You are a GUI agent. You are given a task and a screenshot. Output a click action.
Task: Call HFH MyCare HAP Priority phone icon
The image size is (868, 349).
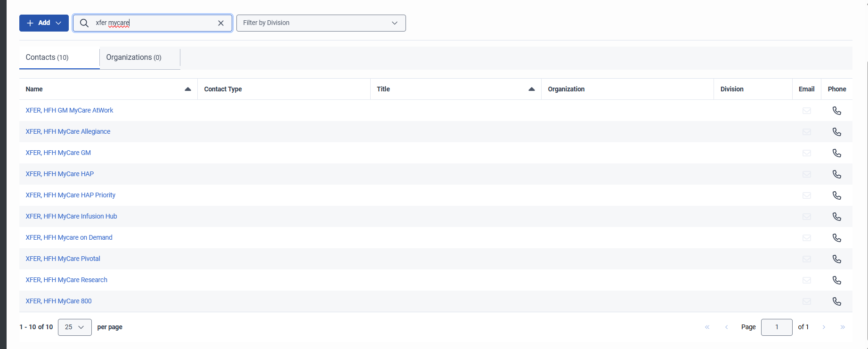pos(836,195)
